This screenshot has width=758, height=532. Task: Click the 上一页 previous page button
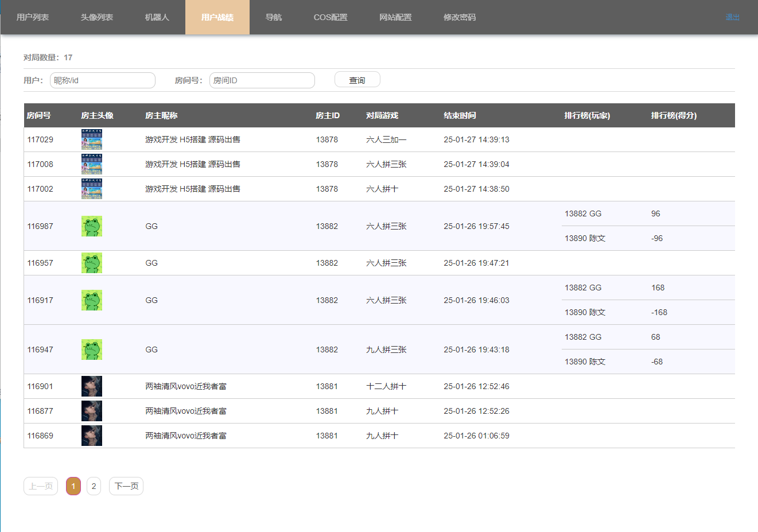coord(40,486)
